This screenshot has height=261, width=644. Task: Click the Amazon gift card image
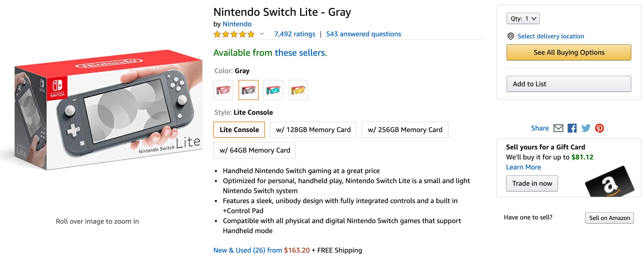[x=610, y=182]
